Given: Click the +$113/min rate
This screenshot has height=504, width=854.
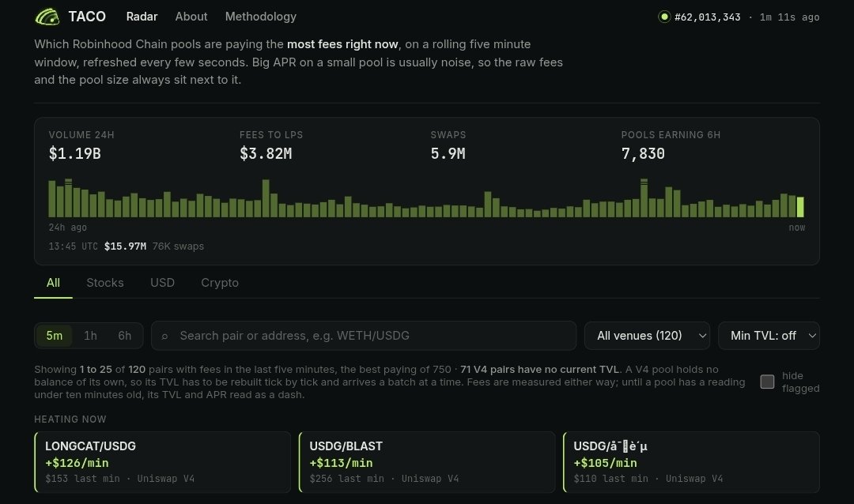Looking at the screenshot, I should click(x=341, y=463).
